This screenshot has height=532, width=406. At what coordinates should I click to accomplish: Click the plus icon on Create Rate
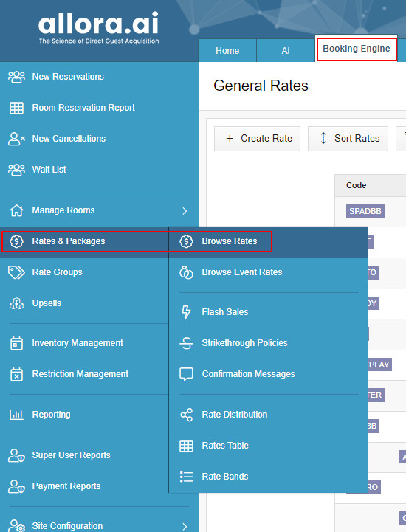point(230,139)
